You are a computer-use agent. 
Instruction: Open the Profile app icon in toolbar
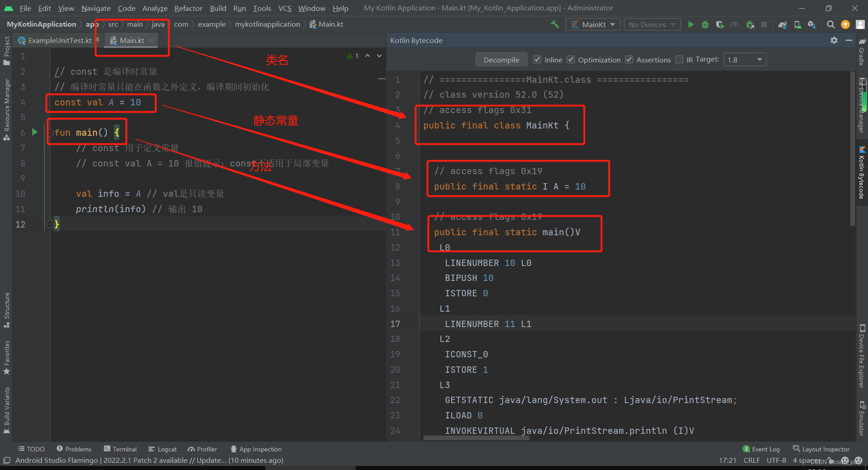click(735, 24)
